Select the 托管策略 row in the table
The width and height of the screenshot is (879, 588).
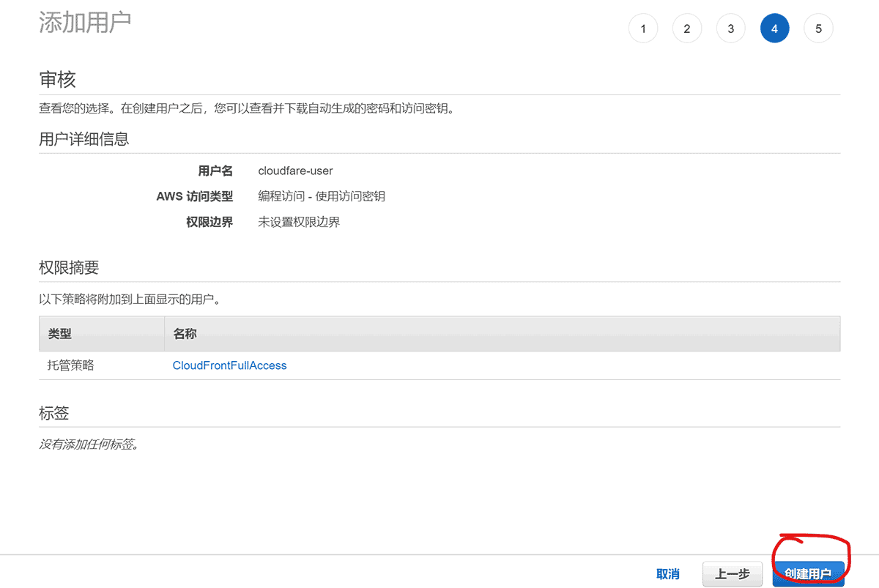(70, 365)
